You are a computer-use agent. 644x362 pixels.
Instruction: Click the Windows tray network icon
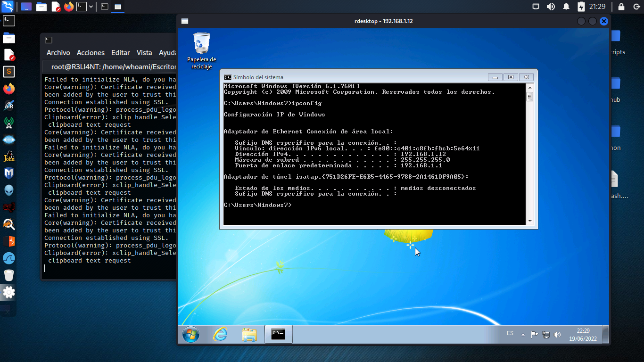tap(546, 335)
